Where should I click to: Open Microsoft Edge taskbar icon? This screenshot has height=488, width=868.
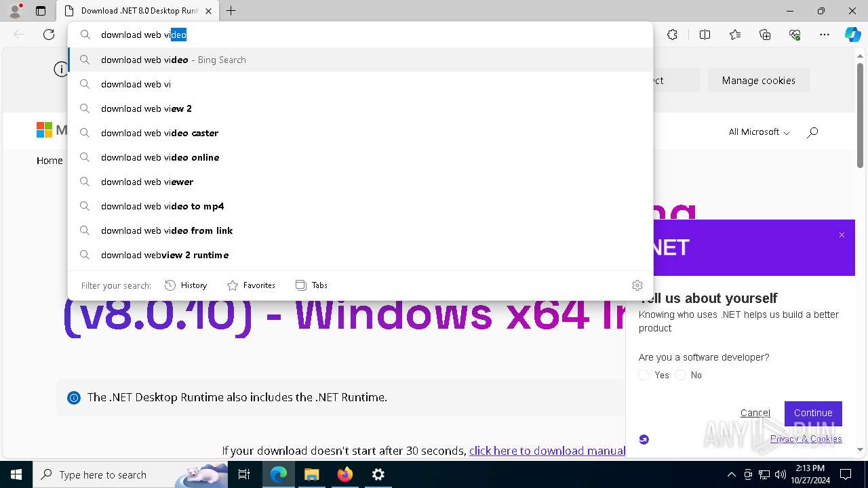click(x=279, y=474)
